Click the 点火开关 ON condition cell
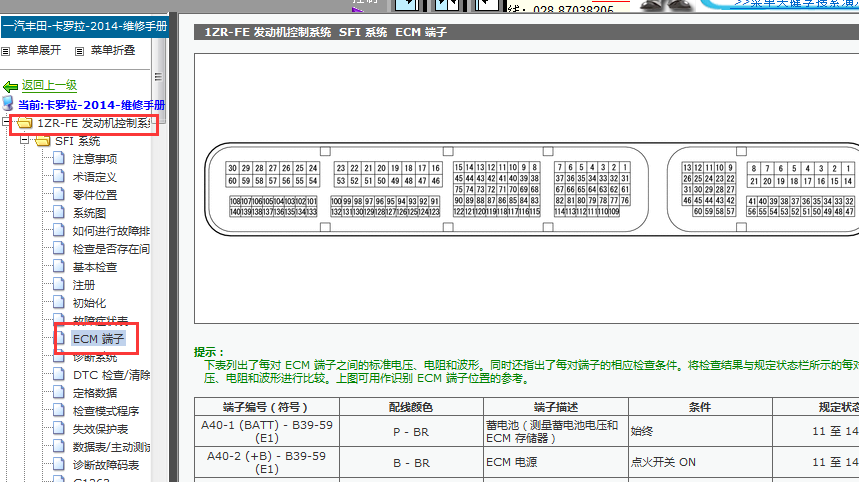859x482 pixels. 700,462
